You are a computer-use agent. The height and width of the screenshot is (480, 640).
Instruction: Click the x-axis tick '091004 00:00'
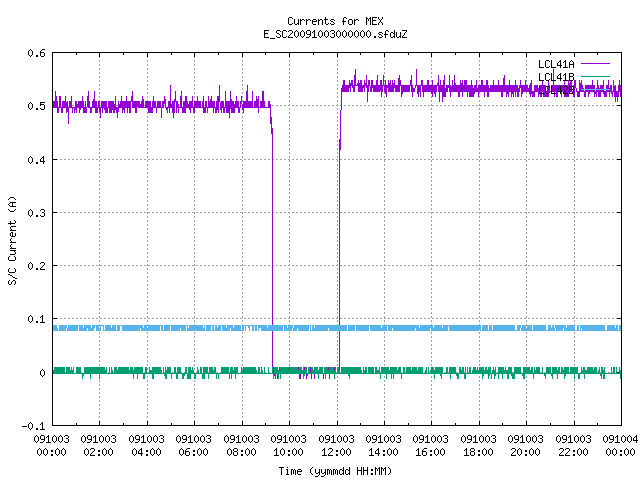[620, 445]
